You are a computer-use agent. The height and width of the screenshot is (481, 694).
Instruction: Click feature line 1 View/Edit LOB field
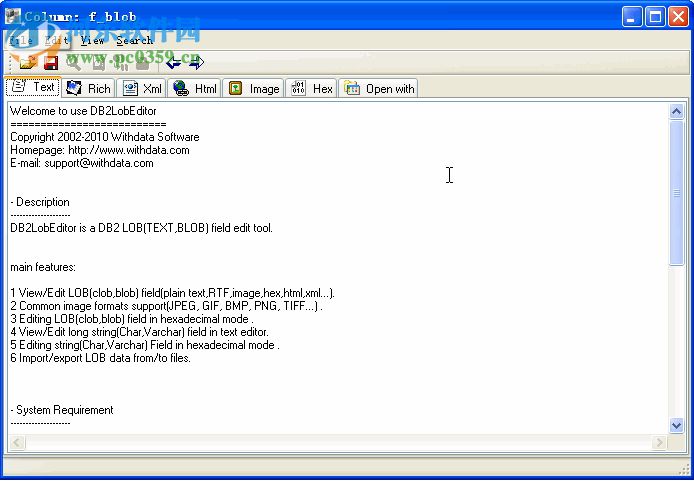tap(173, 293)
